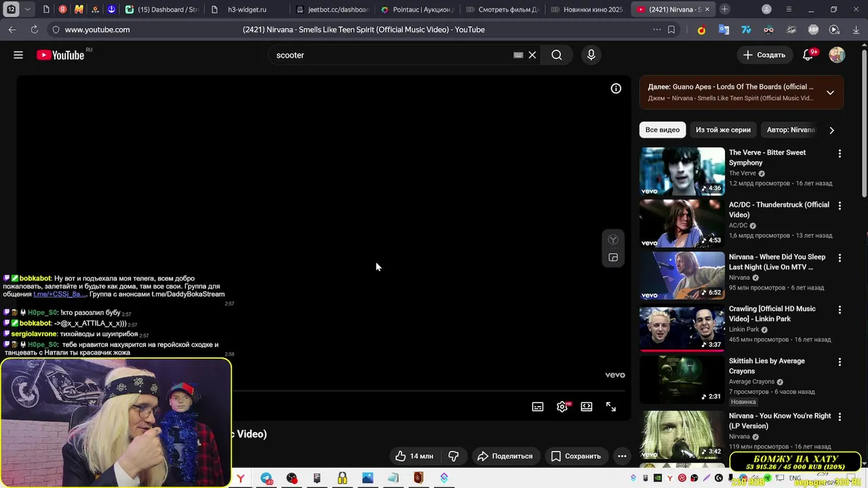The image size is (868, 488).
Task: Open a new browser tab with plus
Action: coord(725,9)
